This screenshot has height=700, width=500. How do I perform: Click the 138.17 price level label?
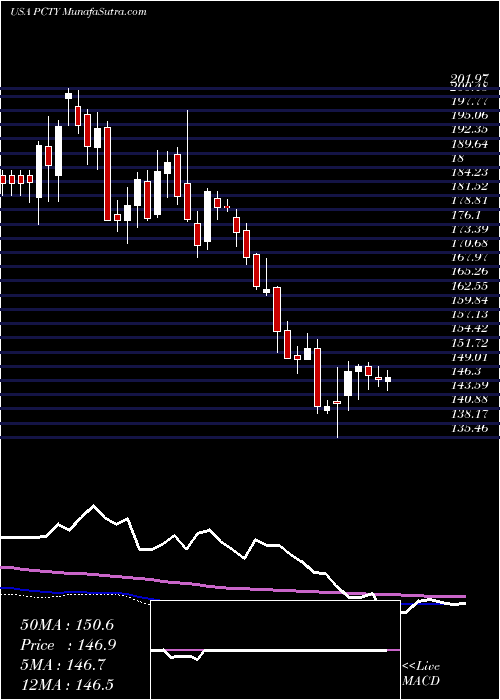470,413
